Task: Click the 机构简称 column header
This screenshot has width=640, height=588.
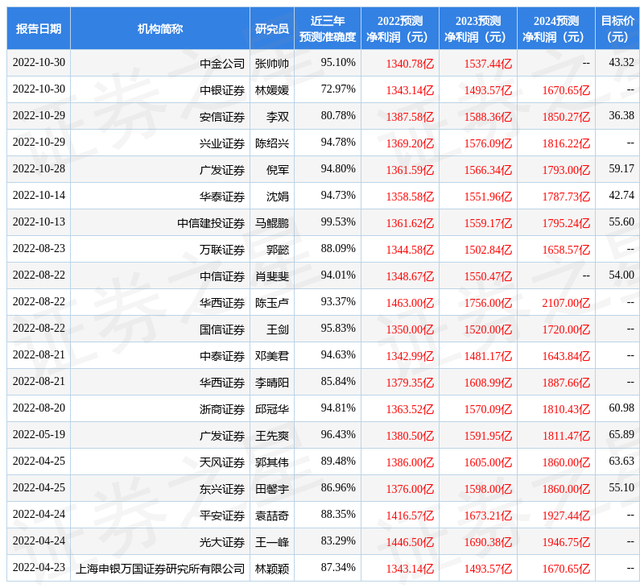Action: pyautogui.click(x=160, y=29)
